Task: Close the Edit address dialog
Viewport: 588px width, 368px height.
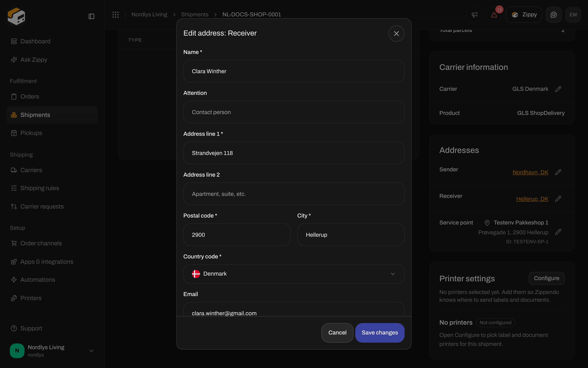Action: click(x=396, y=34)
